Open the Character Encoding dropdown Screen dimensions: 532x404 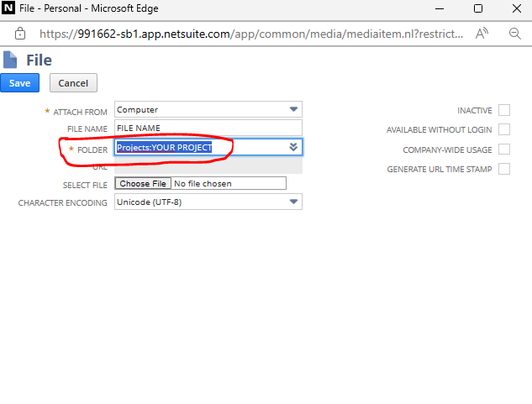click(x=293, y=202)
